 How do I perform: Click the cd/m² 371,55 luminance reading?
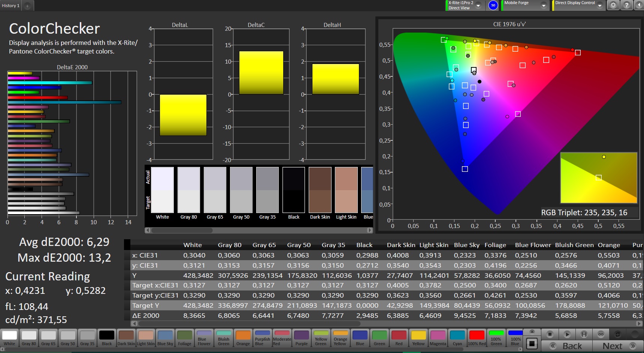click(36, 320)
